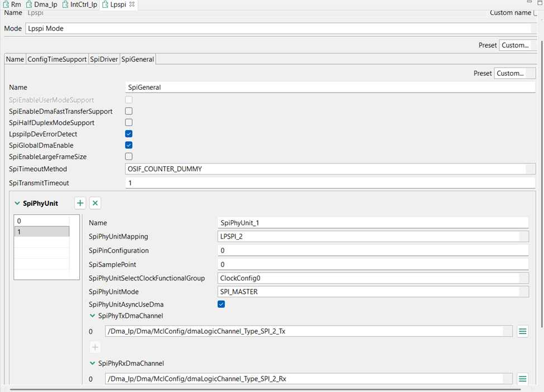Collapse SpiPhyTxDmaChannel group

pos(92,316)
